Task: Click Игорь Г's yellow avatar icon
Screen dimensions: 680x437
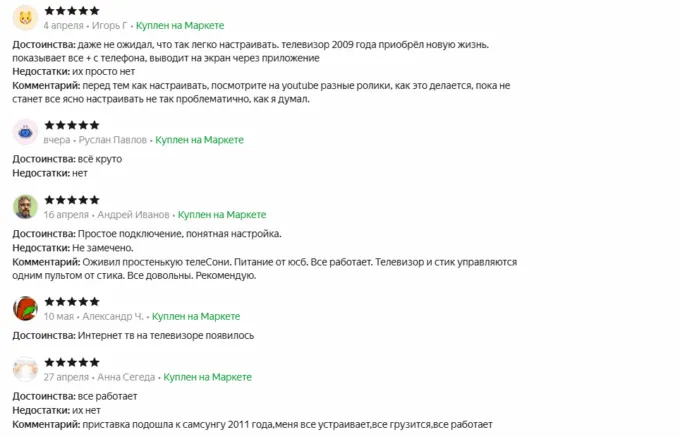Action: pyautogui.click(x=25, y=17)
